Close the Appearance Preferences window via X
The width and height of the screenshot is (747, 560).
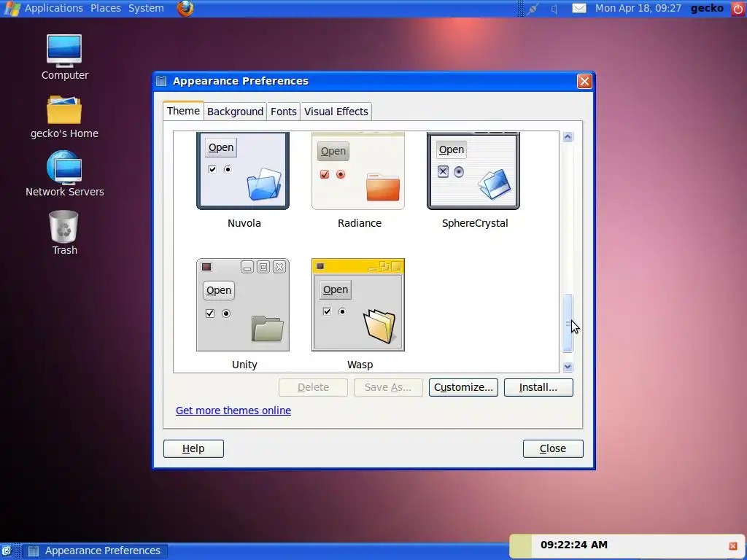point(584,82)
